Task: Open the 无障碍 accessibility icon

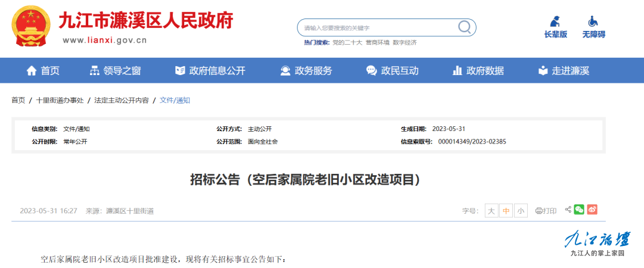Action: 593,22
